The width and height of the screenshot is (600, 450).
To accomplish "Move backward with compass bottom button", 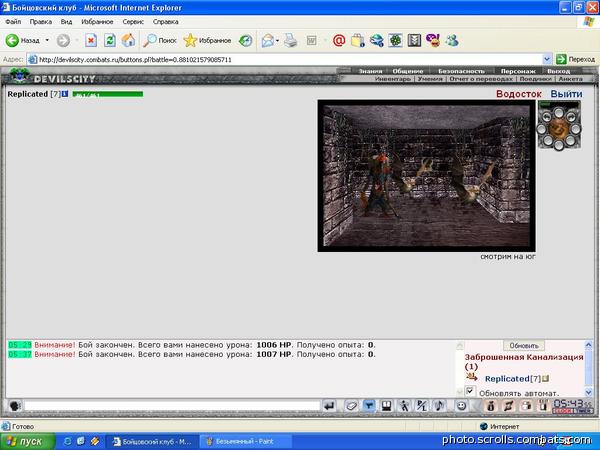I will pyautogui.click(x=559, y=145).
